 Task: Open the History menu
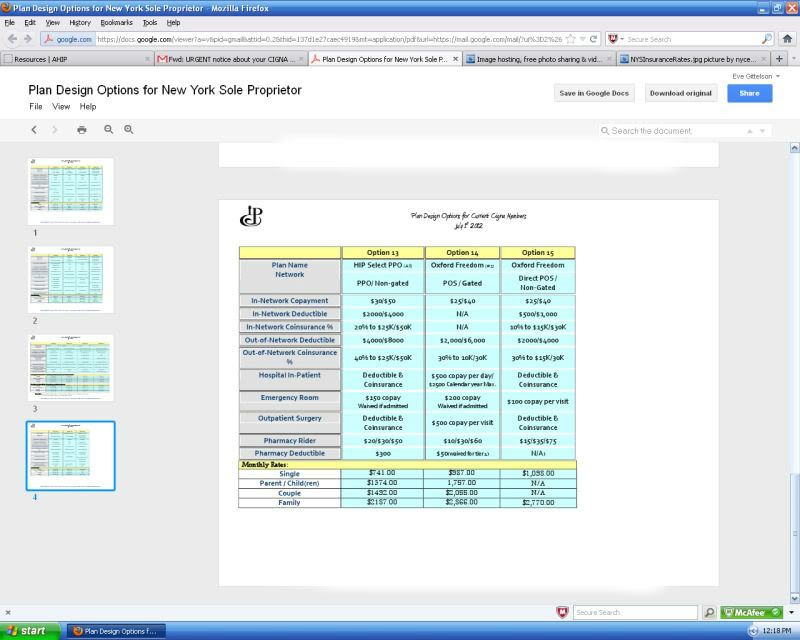click(x=80, y=22)
